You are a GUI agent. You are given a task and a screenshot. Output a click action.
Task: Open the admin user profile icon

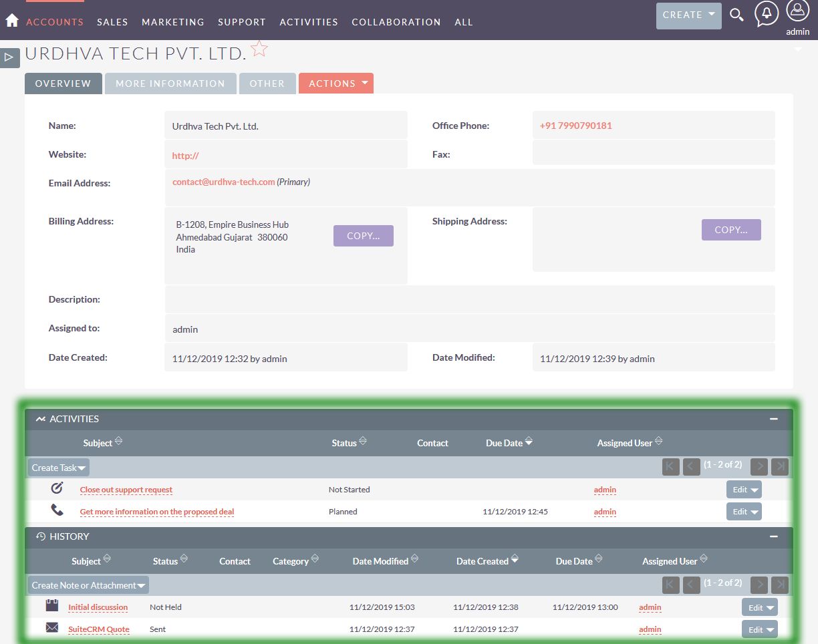point(798,11)
